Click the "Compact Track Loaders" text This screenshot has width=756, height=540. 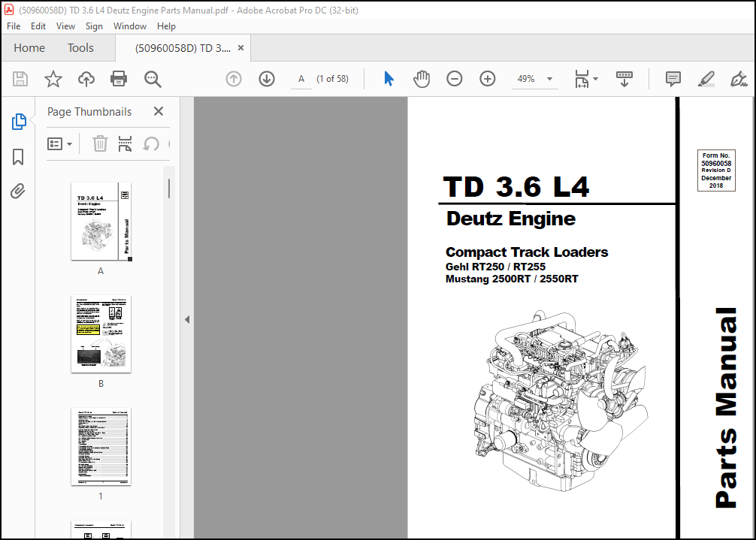pos(527,252)
